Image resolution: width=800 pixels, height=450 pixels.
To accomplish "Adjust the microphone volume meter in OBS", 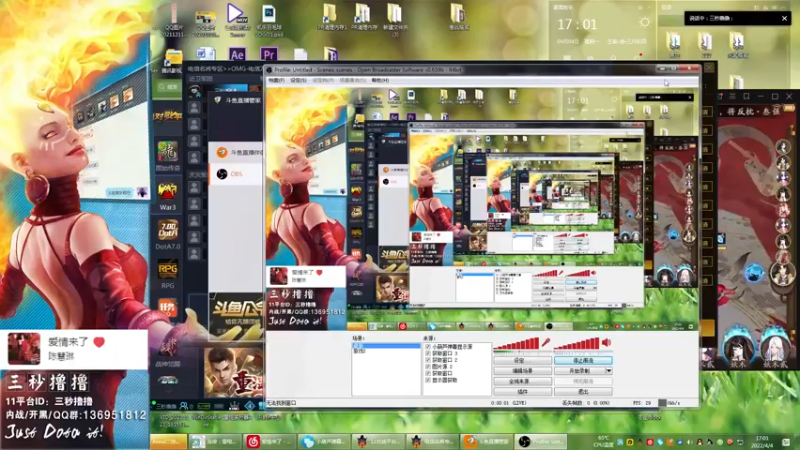I will click(516, 344).
